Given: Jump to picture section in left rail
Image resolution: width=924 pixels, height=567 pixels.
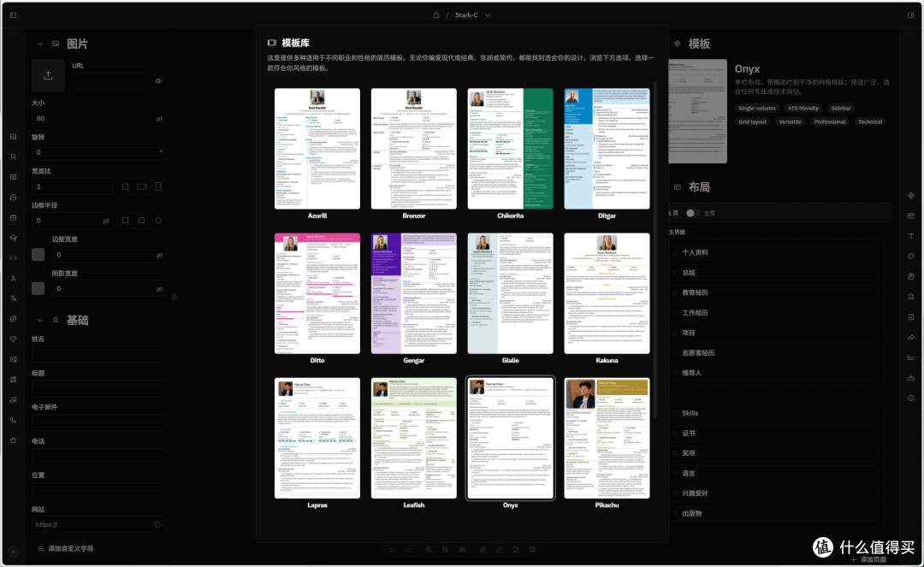Looking at the screenshot, I should tap(13, 137).
